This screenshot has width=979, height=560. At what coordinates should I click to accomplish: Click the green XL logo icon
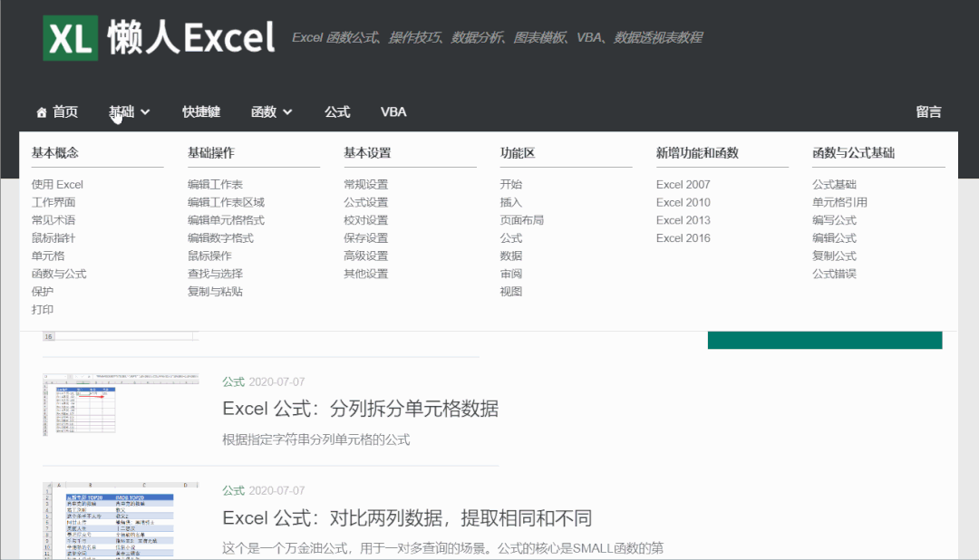[70, 38]
